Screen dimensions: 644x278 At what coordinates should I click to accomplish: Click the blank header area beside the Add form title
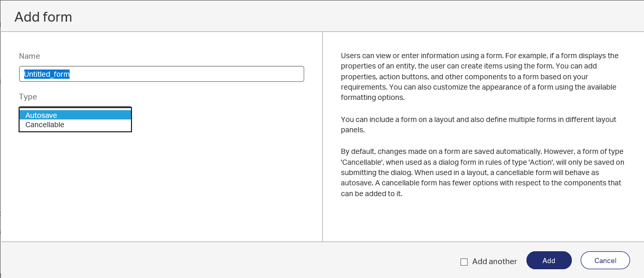(x=356, y=17)
